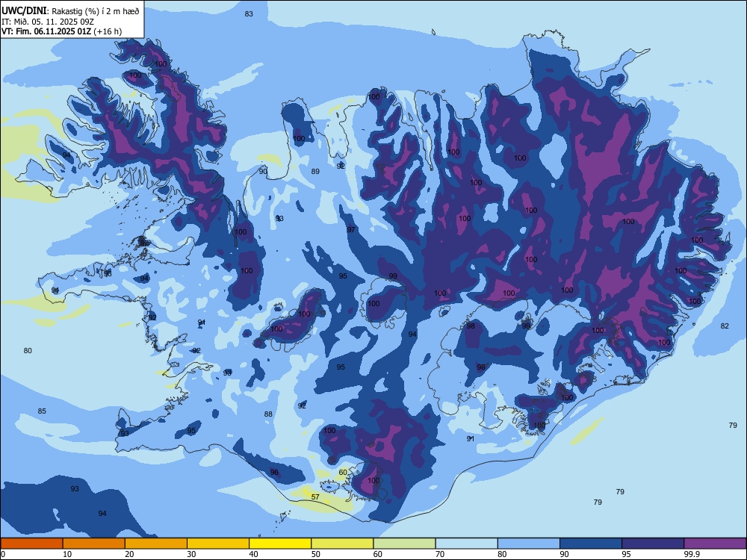Screen dimensions: 747x560
Task: Click the 'UWC/DINI' title text
Action: pos(25,11)
